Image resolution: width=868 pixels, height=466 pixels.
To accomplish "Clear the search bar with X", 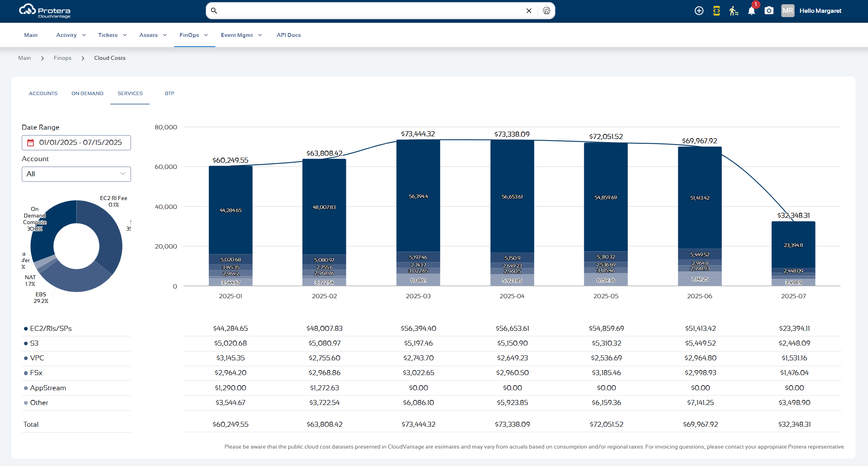I will click(529, 11).
